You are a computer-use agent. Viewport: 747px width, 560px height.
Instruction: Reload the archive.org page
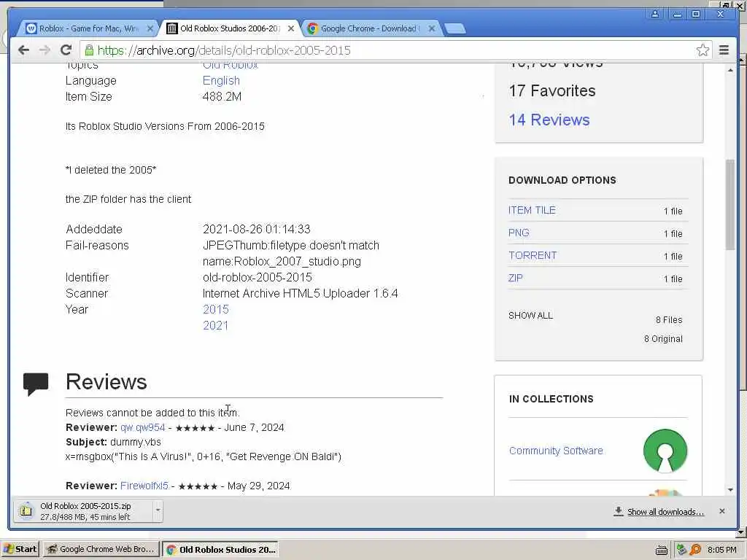(66, 50)
